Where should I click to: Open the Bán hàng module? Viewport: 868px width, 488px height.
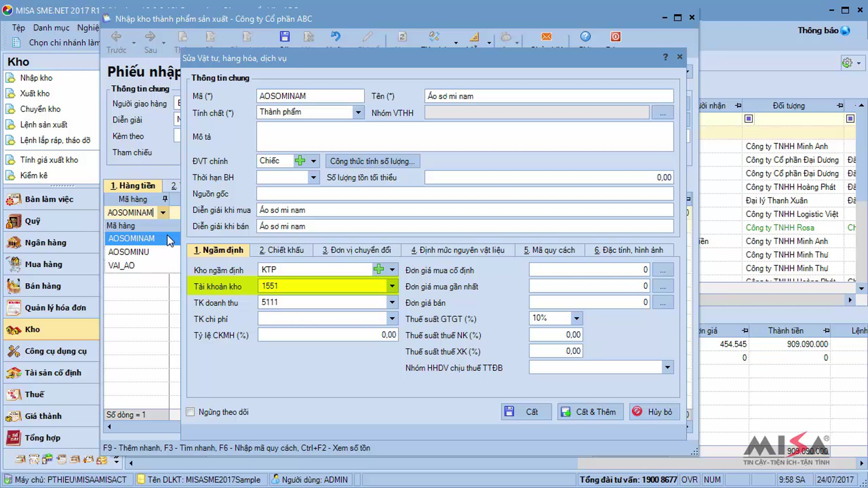51,286
